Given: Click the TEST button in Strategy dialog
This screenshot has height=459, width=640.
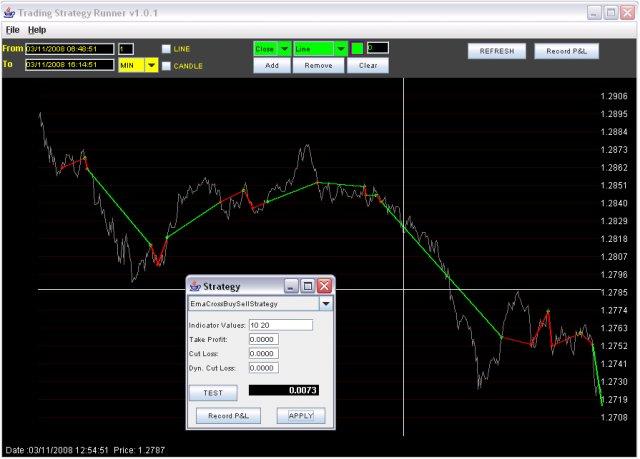Looking at the screenshot, I should (x=213, y=393).
